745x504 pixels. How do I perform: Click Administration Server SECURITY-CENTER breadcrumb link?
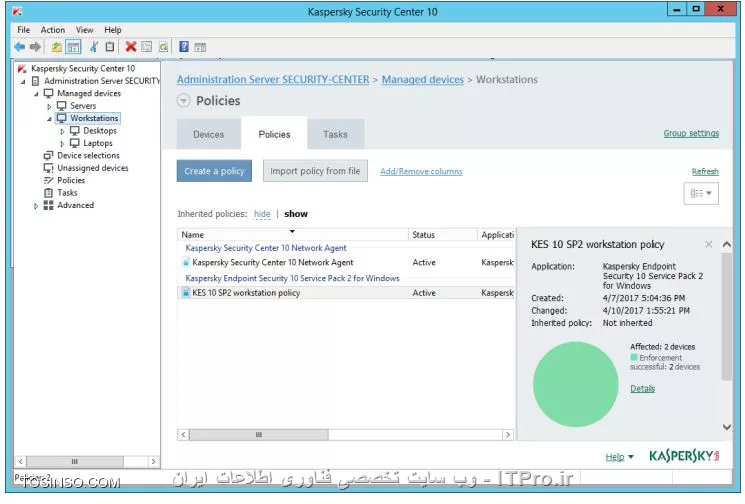click(273, 79)
